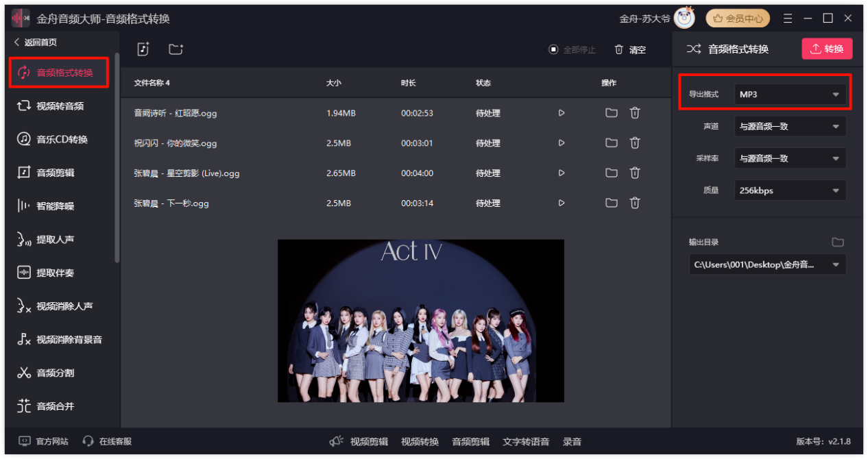
Task: Click the Act IV group image
Action: [421, 321]
